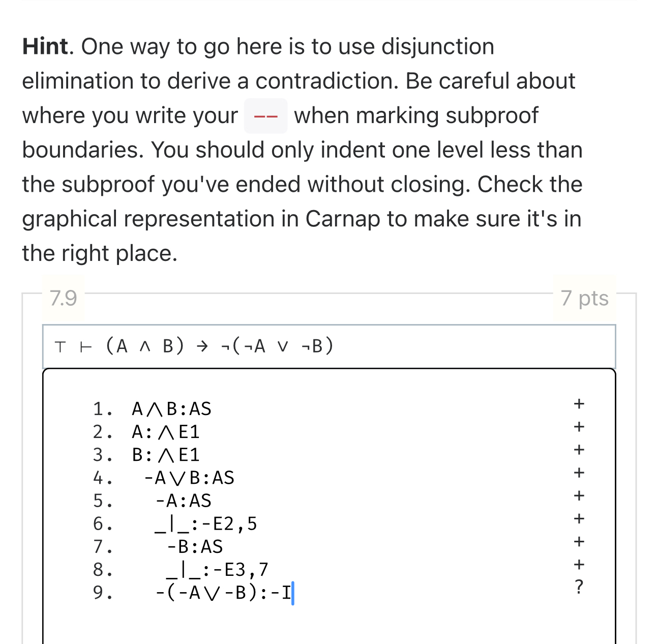Place cursor at end of line 9 conclusion

pos(293,592)
